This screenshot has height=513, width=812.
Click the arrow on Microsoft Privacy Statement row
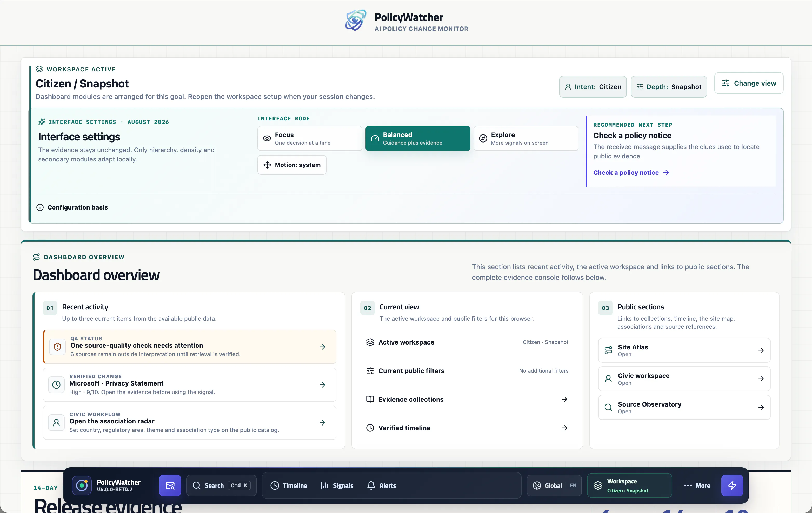pyautogui.click(x=322, y=384)
